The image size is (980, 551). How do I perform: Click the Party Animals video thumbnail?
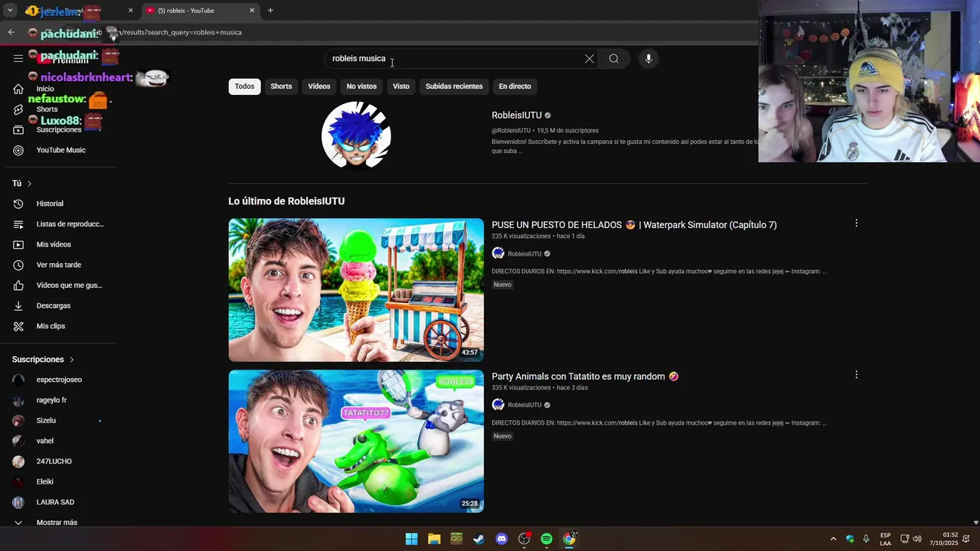(356, 442)
